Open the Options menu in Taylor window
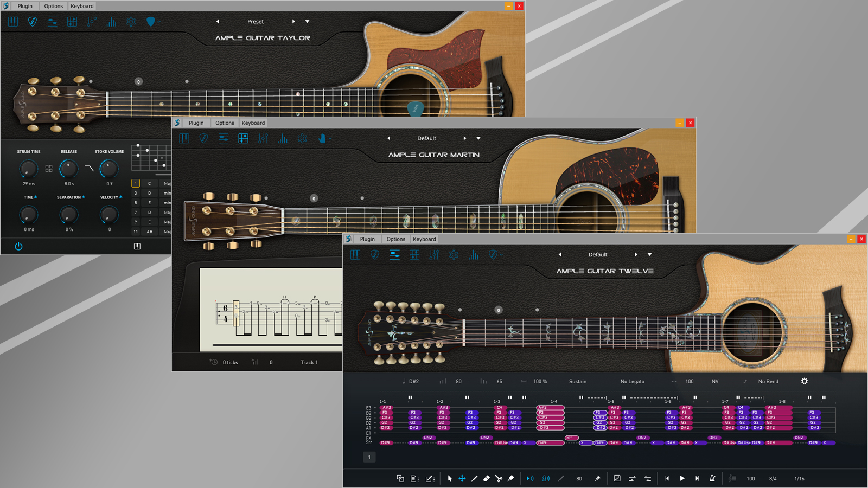Screen dimensions: 868x488 pos(53,6)
